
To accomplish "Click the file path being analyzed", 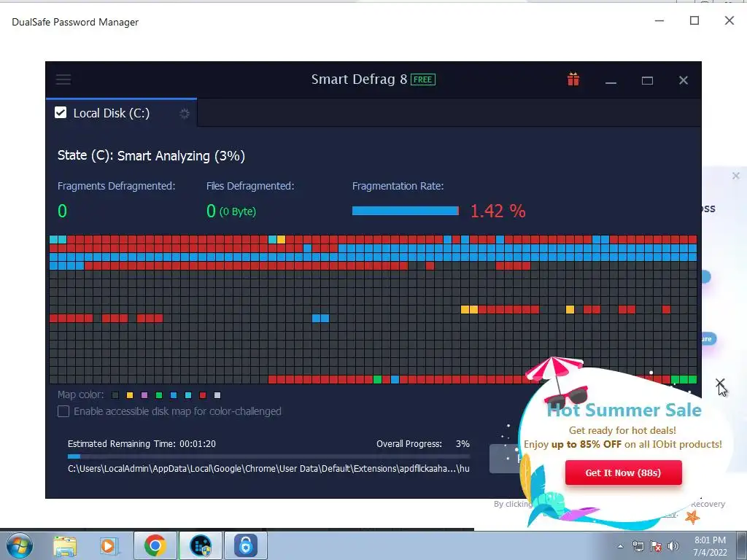I will (268, 469).
